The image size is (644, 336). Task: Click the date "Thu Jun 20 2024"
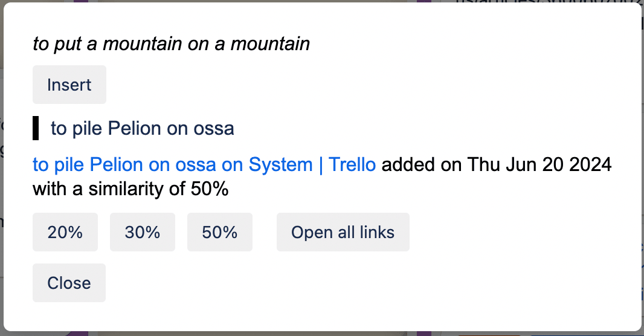[x=539, y=164]
